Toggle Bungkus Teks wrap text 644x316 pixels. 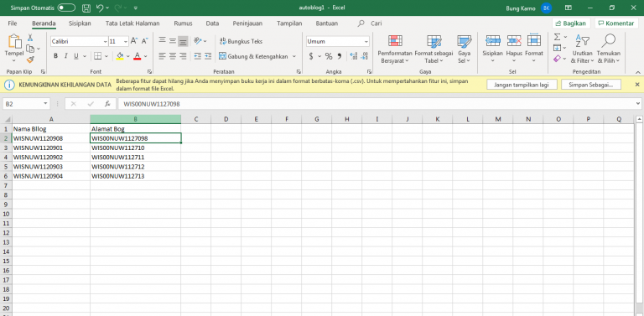click(241, 41)
